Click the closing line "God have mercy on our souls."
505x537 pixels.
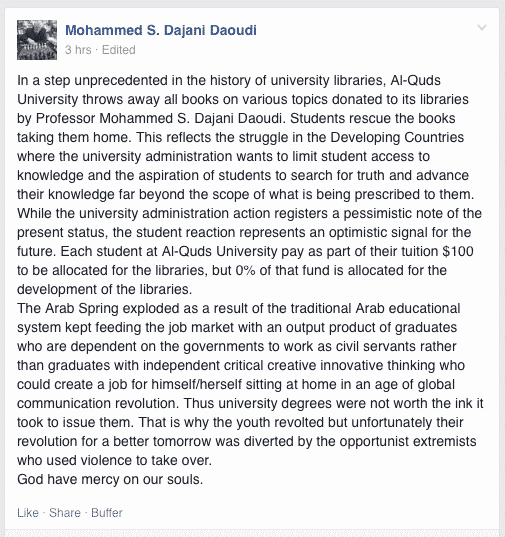(110, 479)
